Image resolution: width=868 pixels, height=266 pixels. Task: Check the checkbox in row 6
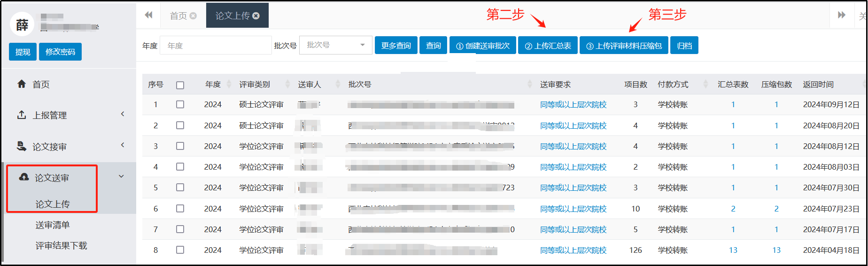(x=180, y=209)
